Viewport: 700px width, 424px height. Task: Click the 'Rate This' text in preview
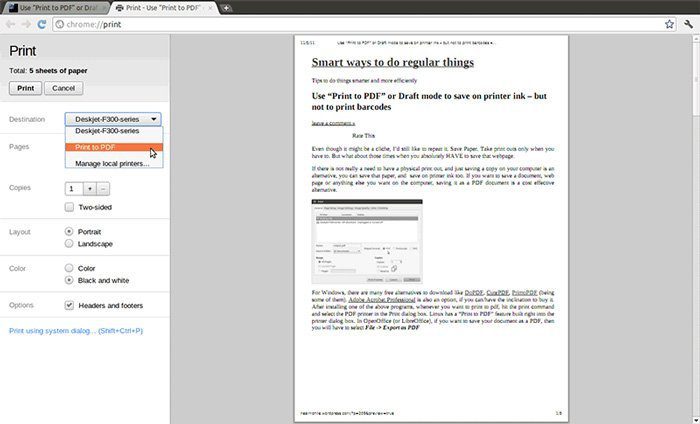tap(363, 136)
